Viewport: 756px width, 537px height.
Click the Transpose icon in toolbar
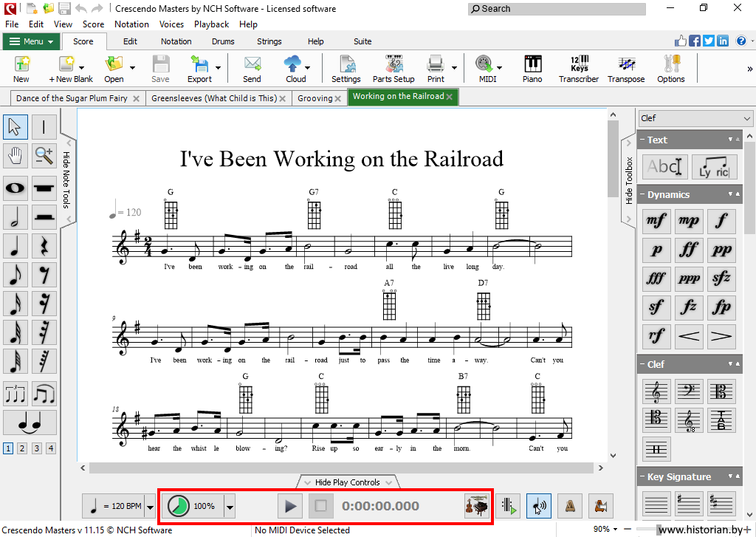click(x=626, y=69)
